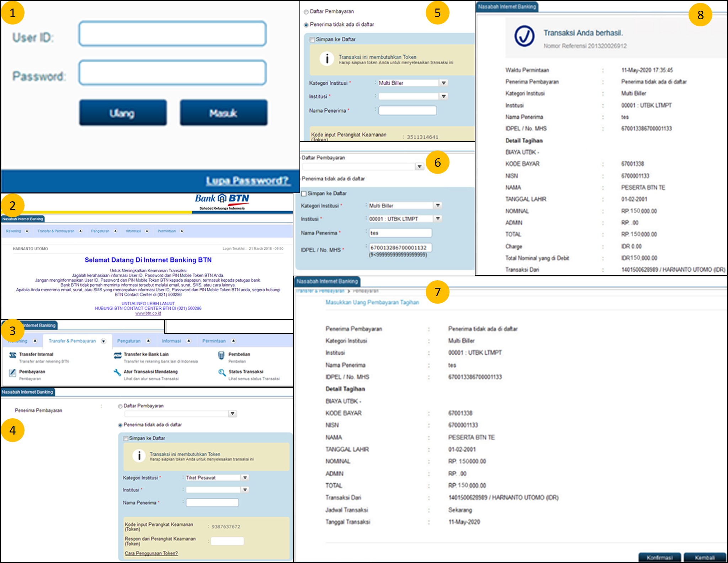728x563 pixels.
Task: Click the Pembelian cart icon
Action: coord(221,355)
